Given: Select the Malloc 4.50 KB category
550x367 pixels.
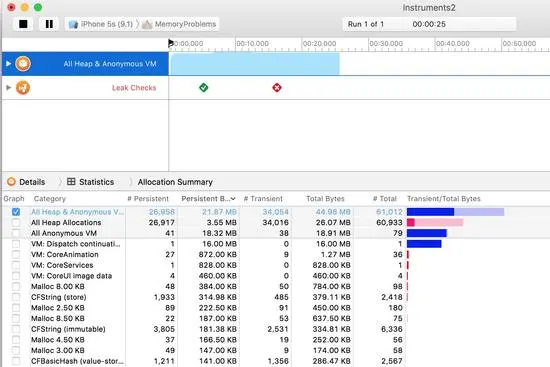Looking at the screenshot, I should click(x=58, y=340).
